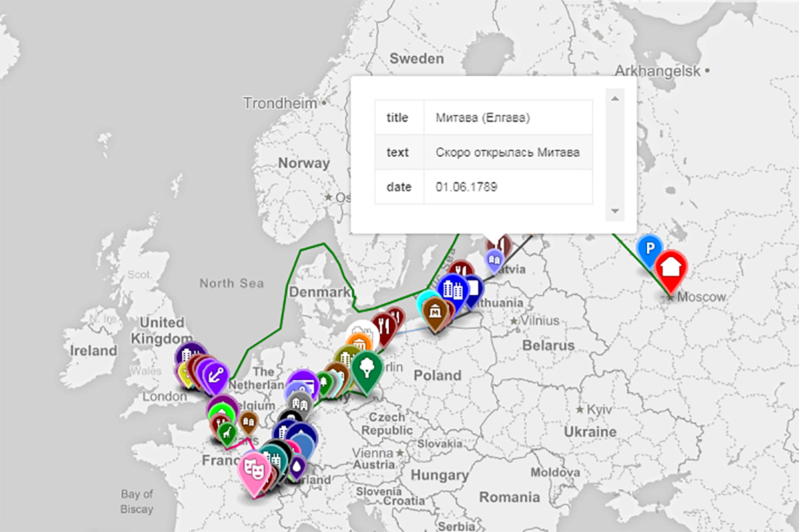Open the green giraffe zoo marker

pos(228,433)
